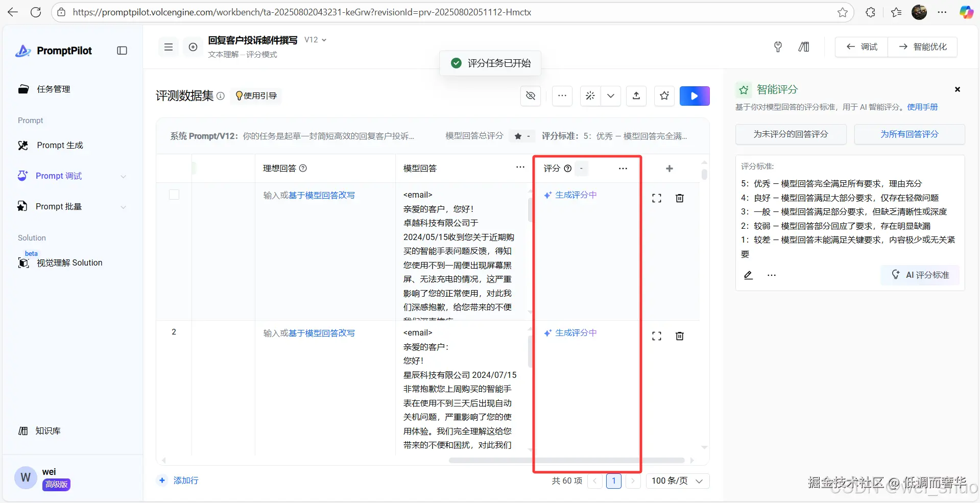Image resolution: width=980 pixels, height=503 pixels.
Task: Open the V12 version dropdown
Action: coord(315,39)
